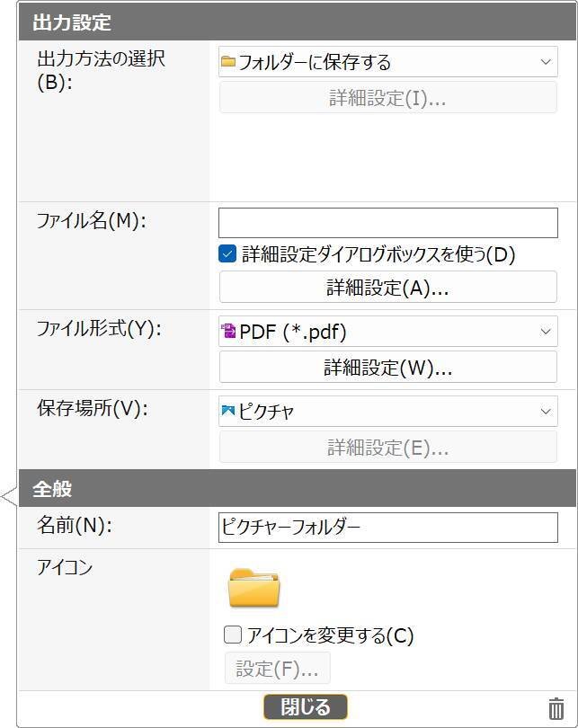Open 出力方法の選択 dropdown
This screenshot has width=578, height=728.
(x=387, y=62)
